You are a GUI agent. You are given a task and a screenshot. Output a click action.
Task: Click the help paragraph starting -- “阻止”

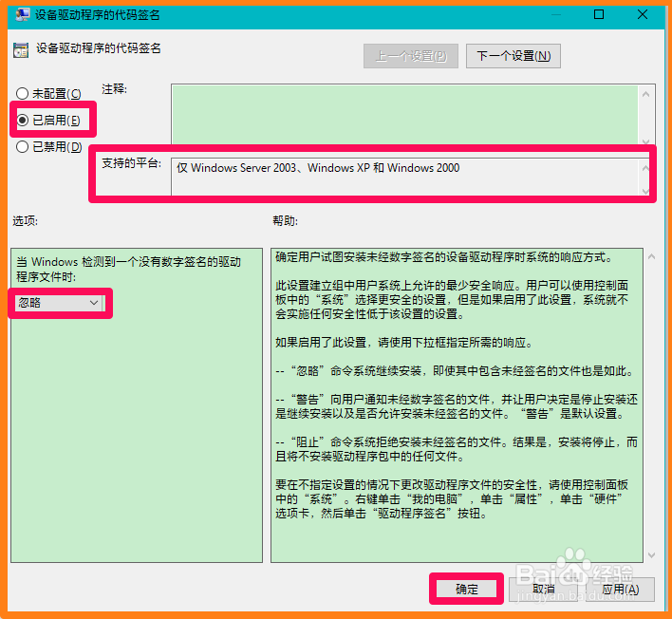click(457, 449)
